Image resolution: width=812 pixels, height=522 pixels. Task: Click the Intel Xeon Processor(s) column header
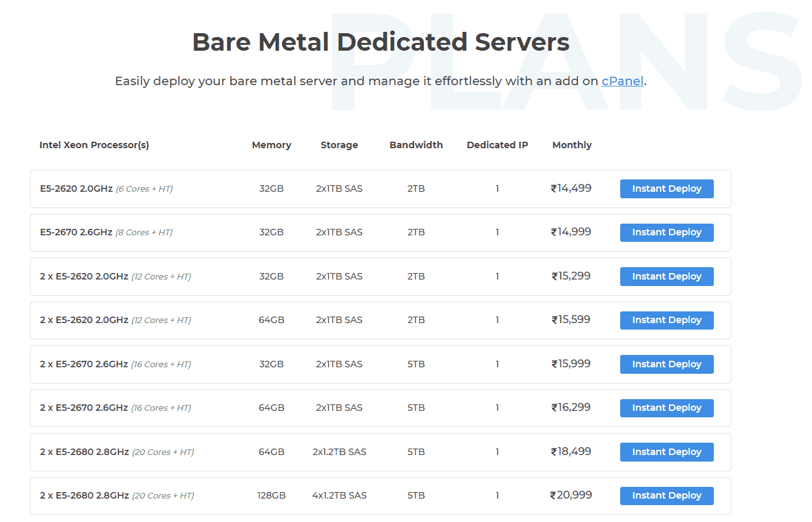click(94, 145)
